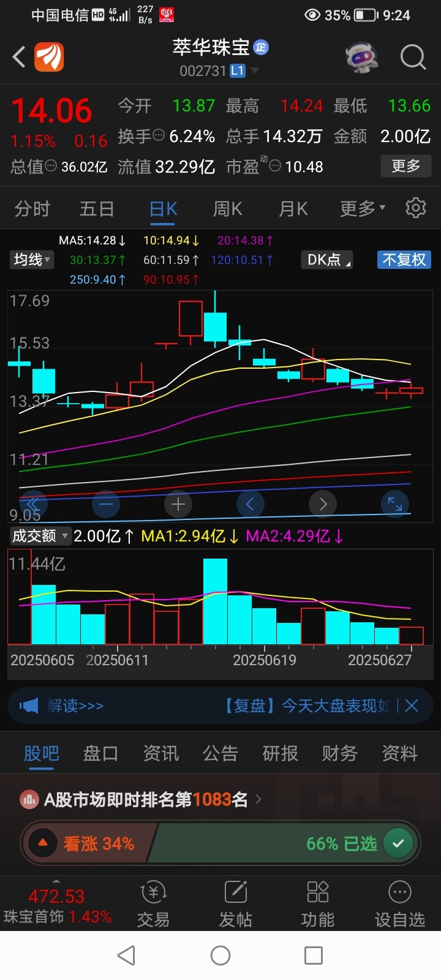Tap the 更多 quote details button
This screenshot has height=980, width=441.
(x=406, y=166)
